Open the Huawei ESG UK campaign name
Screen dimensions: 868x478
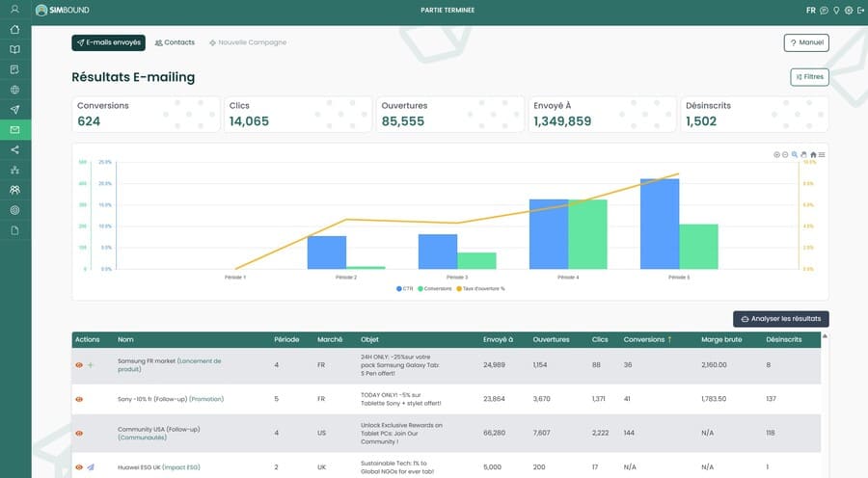pos(158,467)
